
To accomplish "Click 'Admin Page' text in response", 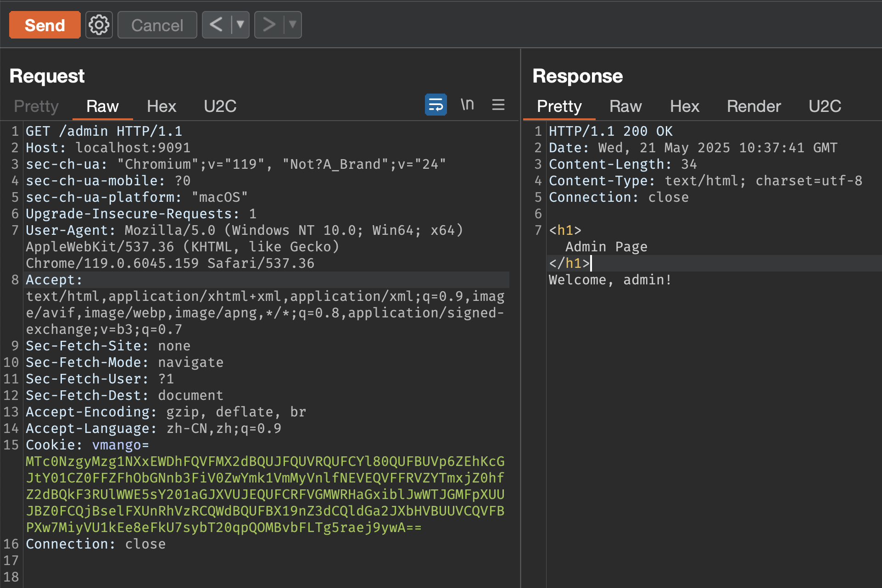I will (x=607, y=247).
